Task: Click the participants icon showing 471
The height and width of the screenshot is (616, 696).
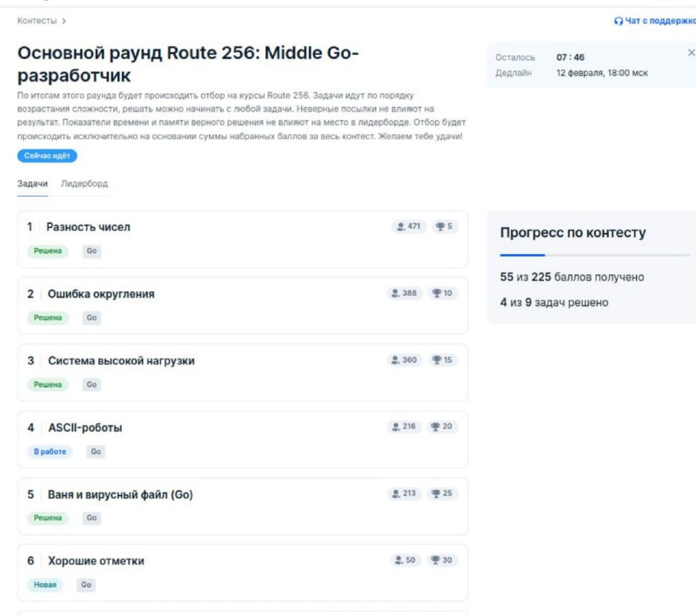Action: 401,227
